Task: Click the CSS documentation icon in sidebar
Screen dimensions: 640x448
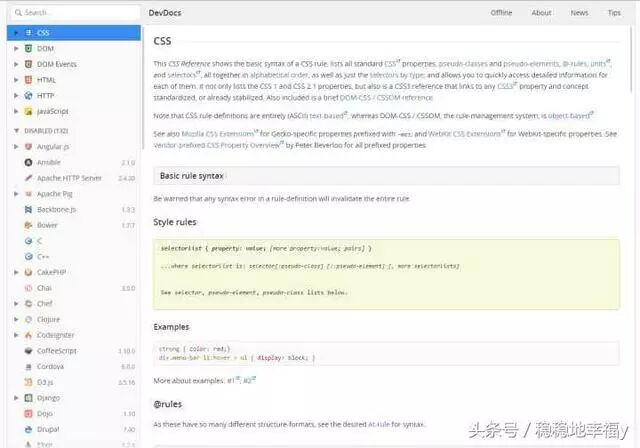Action: [28, 33]
